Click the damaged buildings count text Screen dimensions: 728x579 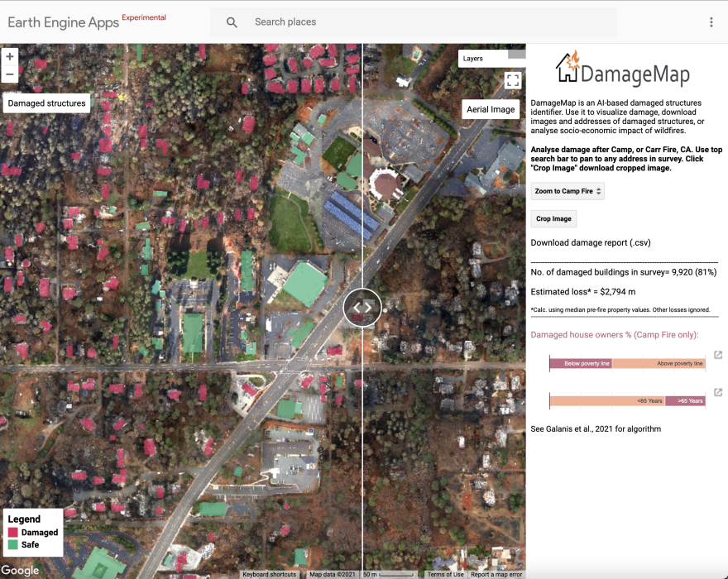(x=624, y=273)
